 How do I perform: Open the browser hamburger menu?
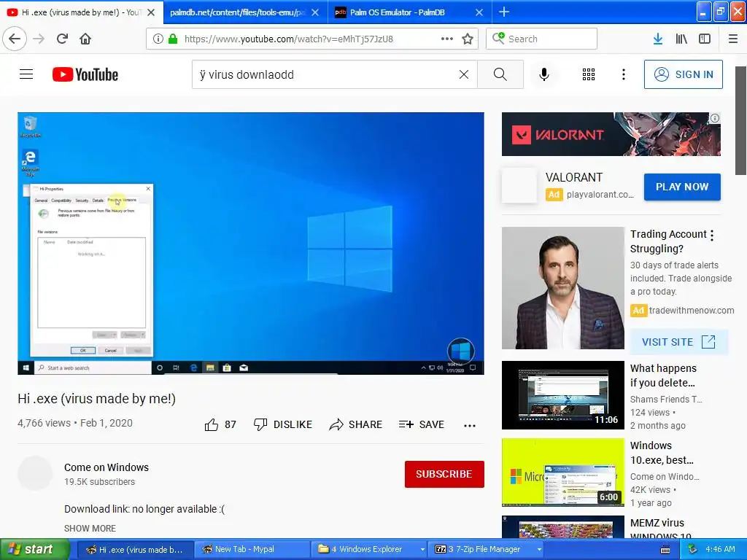[x=733, y=39]
